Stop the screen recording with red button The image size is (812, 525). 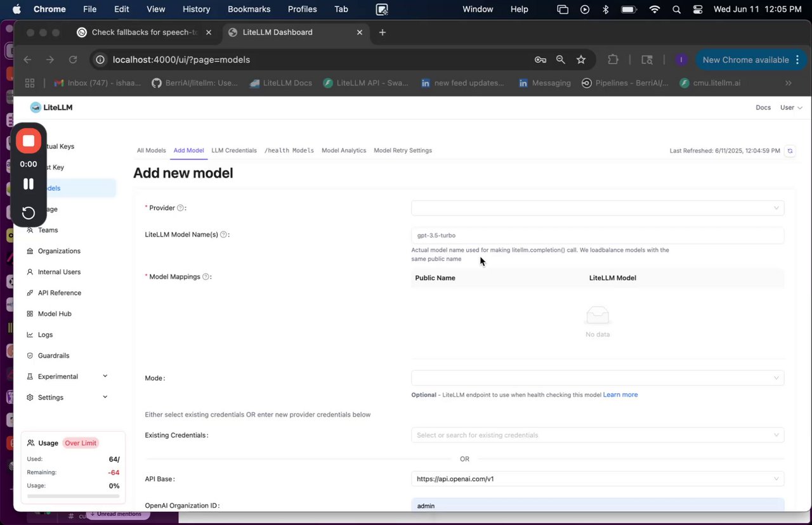pos(29,141)
